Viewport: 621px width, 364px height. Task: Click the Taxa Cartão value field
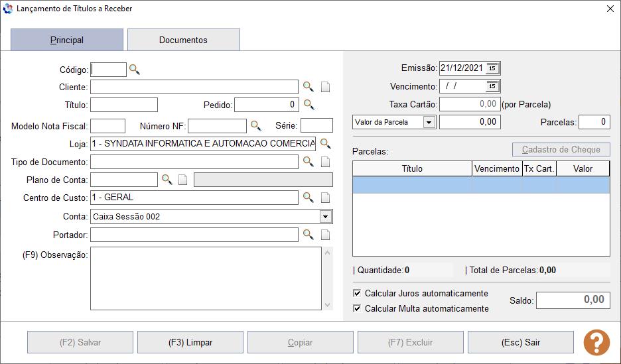tap(470, 104)
